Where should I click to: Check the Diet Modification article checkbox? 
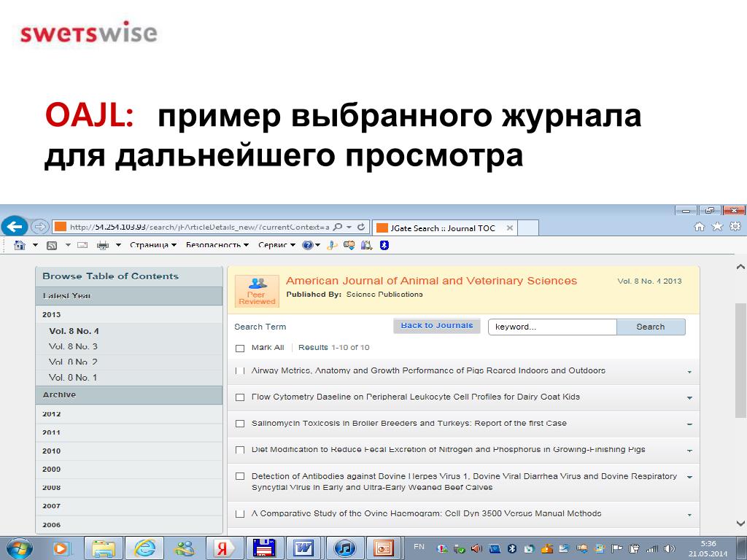click(x=240, y=450)
